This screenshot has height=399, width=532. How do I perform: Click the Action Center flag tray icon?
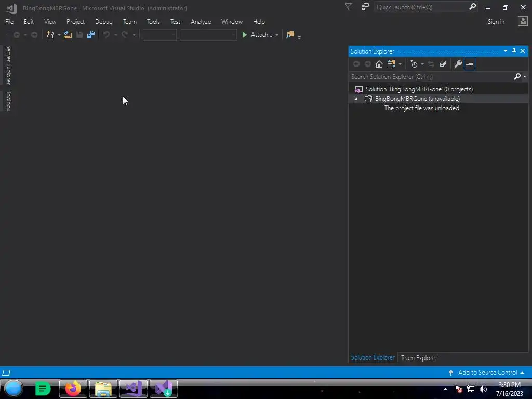pyautogui.click(x=458, y=389)
